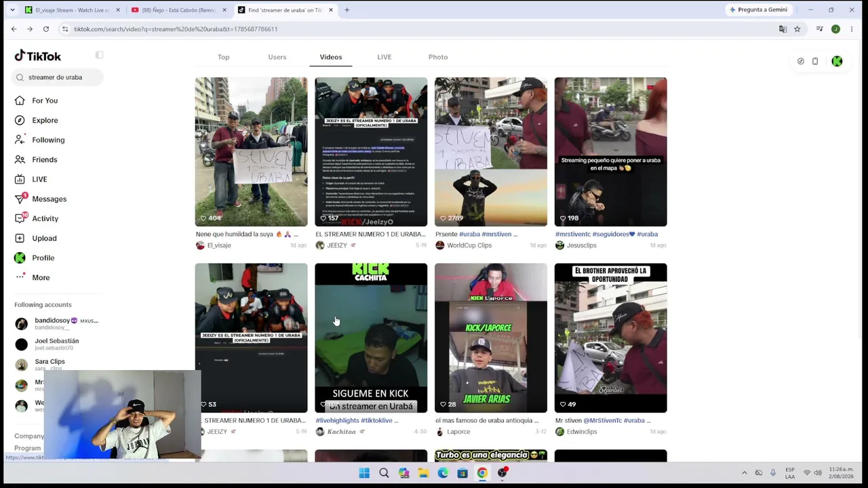Open the KICK CACHIITA video thumbnail

coord(371,338)
